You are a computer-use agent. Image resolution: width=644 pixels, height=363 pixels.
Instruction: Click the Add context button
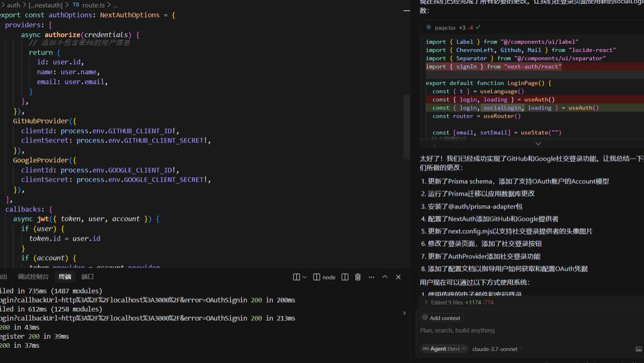point(442,318)
